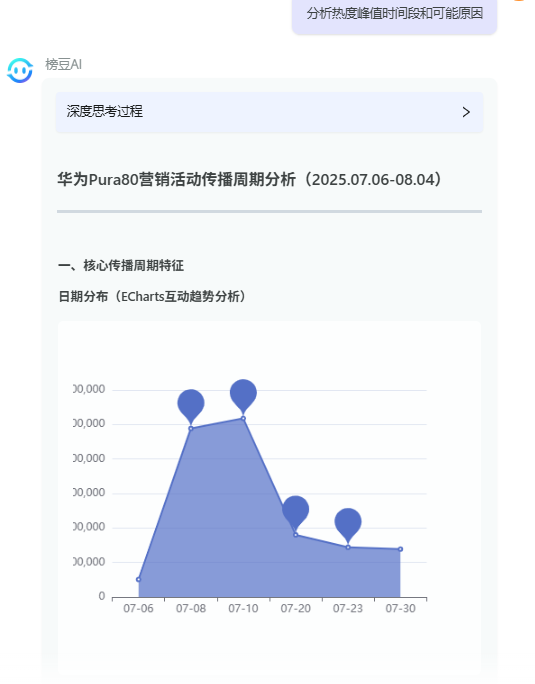Click the pin marker above 07-23

click(x=348, y=525)
